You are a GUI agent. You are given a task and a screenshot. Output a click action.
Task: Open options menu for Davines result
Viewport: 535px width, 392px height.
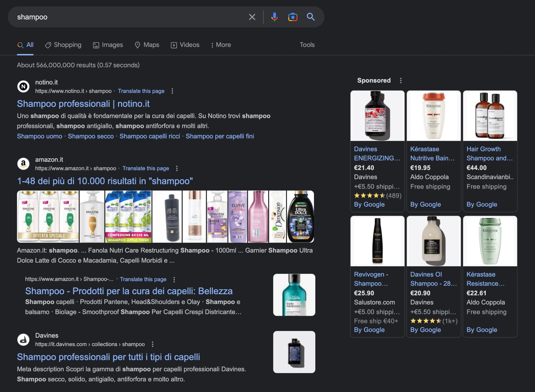tap(153, 344)
